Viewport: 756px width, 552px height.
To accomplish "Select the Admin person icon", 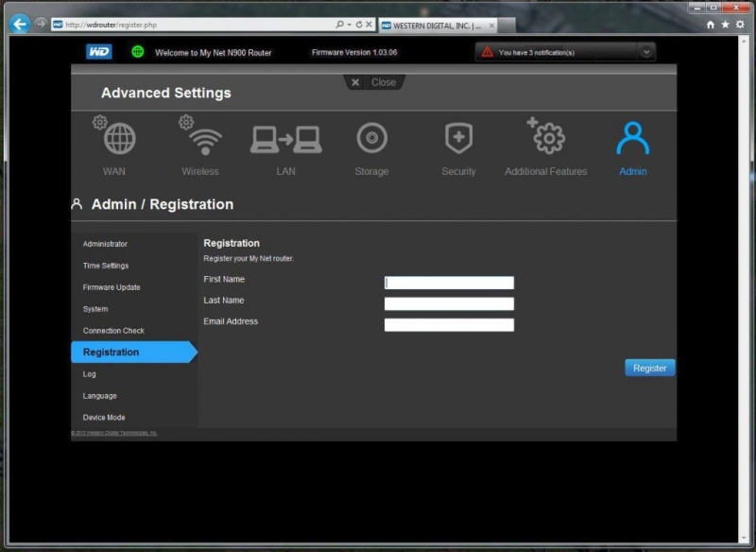I will 632,138.
